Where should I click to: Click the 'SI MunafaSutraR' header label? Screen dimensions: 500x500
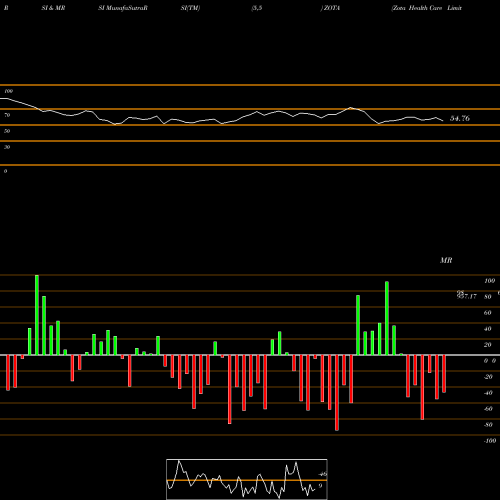[123, 8]
